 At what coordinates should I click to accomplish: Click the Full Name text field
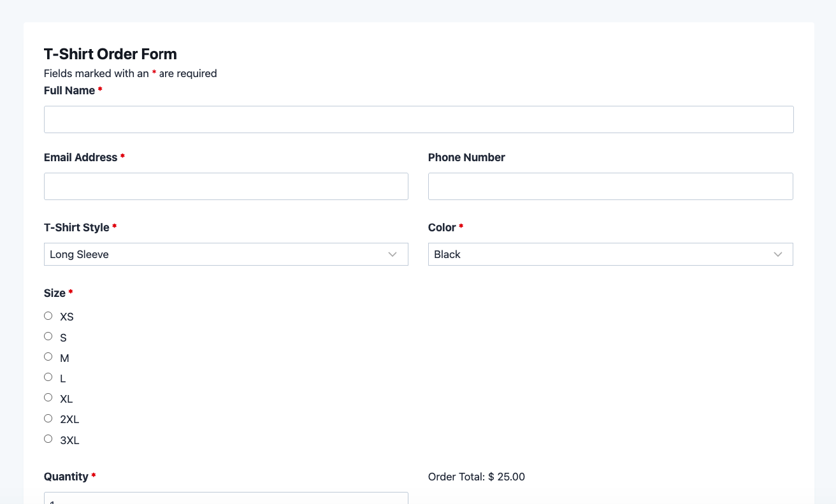coord(418,119)
